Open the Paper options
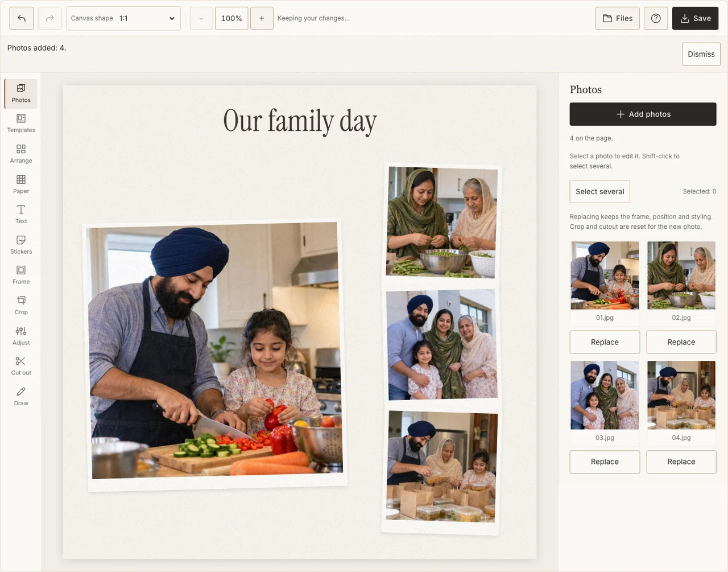Viewport: 728px width, 572px height. click(21, 184)
